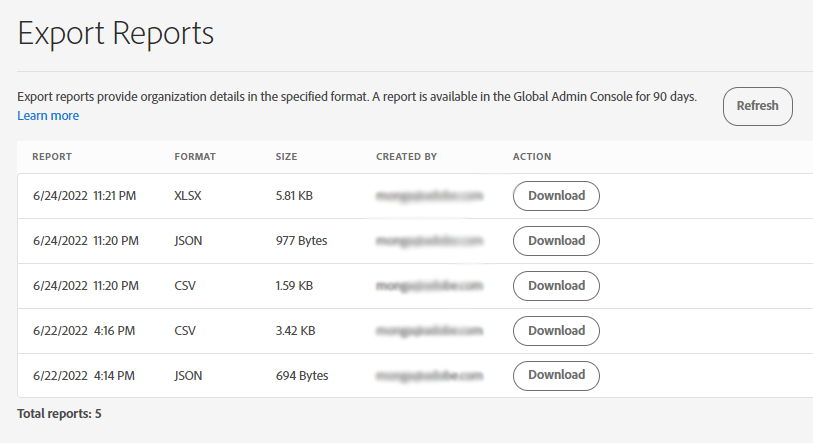Download the 977 Bytes JSON report
The image size is (813, 443).
tap(556, 241)
